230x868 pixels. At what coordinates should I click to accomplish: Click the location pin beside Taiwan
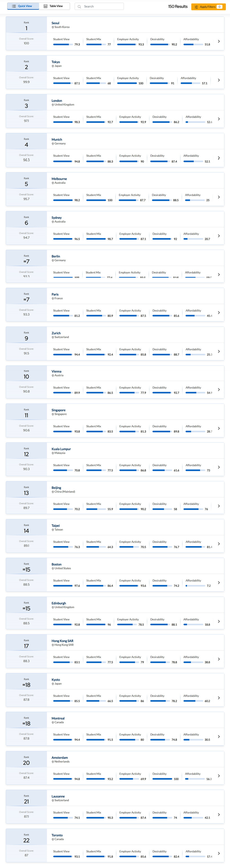click(53, 530)
